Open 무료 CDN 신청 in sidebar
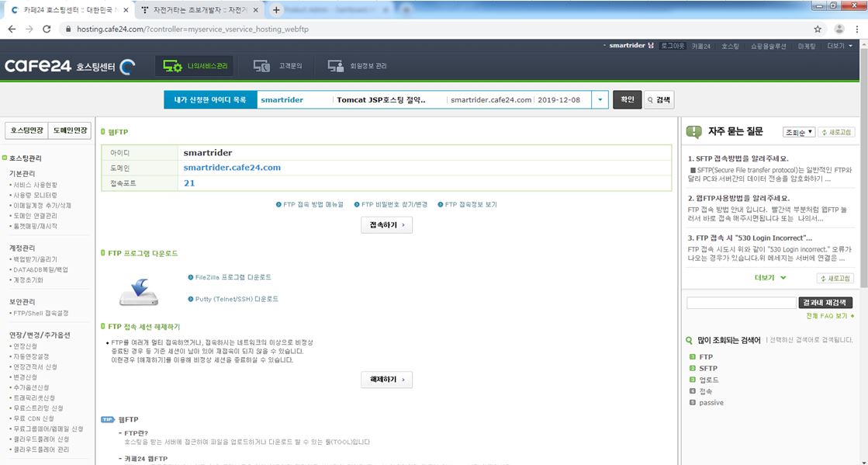 click(x=33, y=418)
